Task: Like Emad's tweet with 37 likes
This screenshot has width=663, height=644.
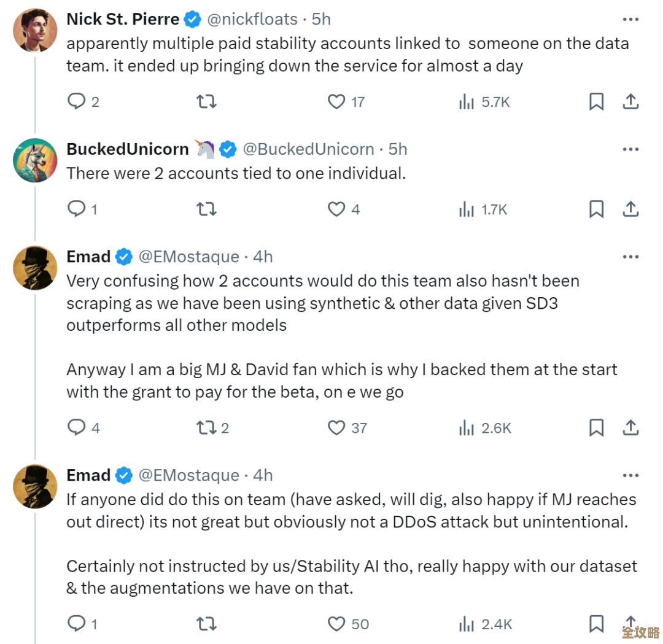Action: click(x=336, y=428)
